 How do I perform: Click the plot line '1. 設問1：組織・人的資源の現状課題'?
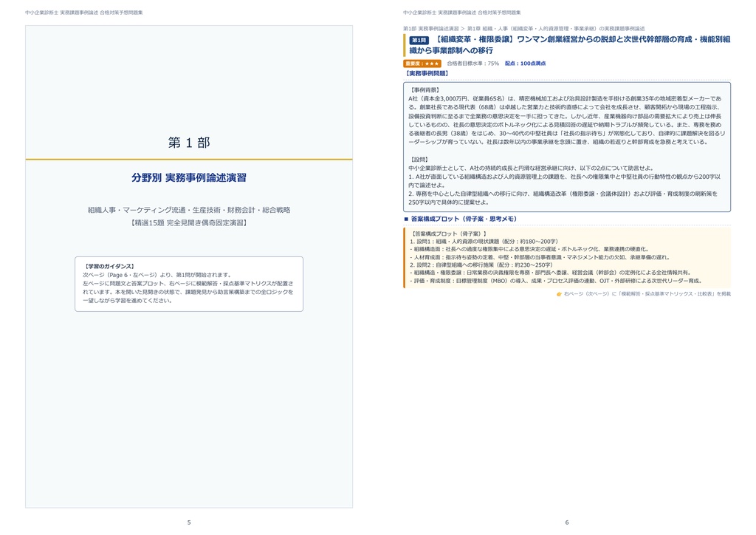(x=484, y=242)
